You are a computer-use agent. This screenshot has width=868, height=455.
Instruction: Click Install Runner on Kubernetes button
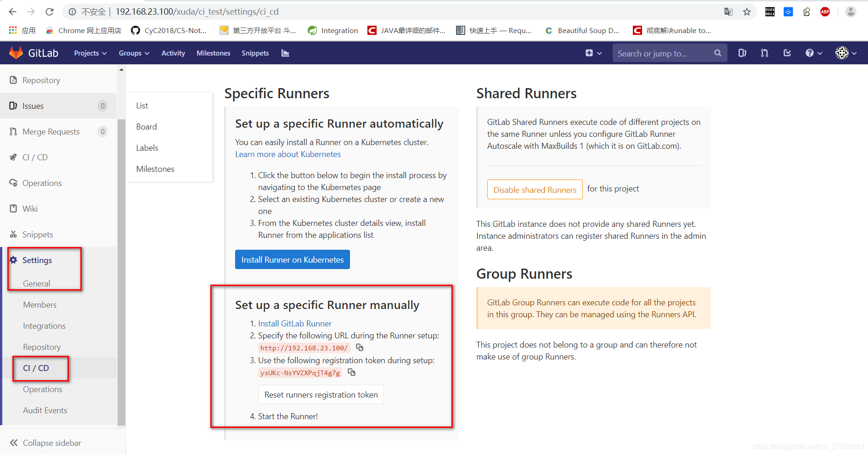tap(293, 259)
